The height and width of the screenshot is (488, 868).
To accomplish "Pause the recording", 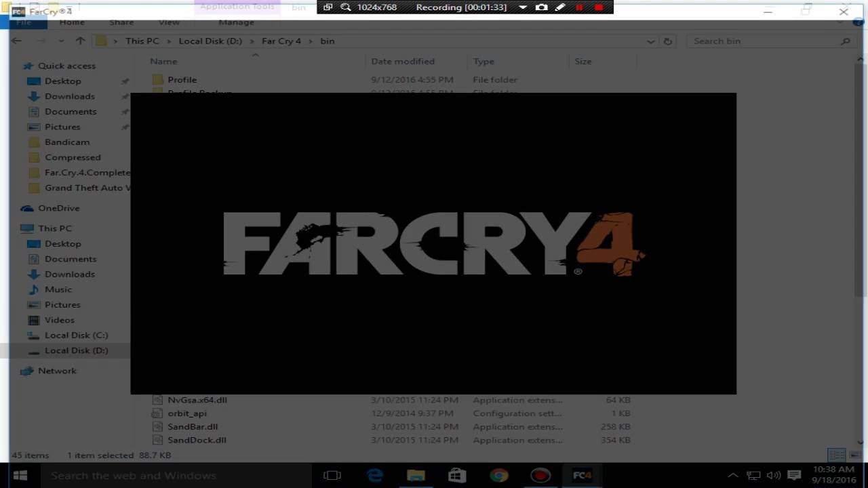I will click(x=579, y=7).
